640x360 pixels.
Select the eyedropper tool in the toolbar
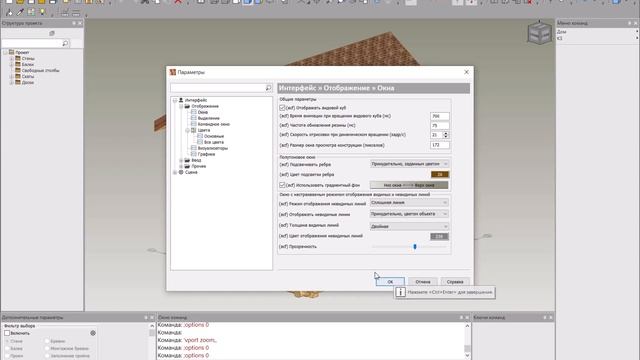click(20, 12)
